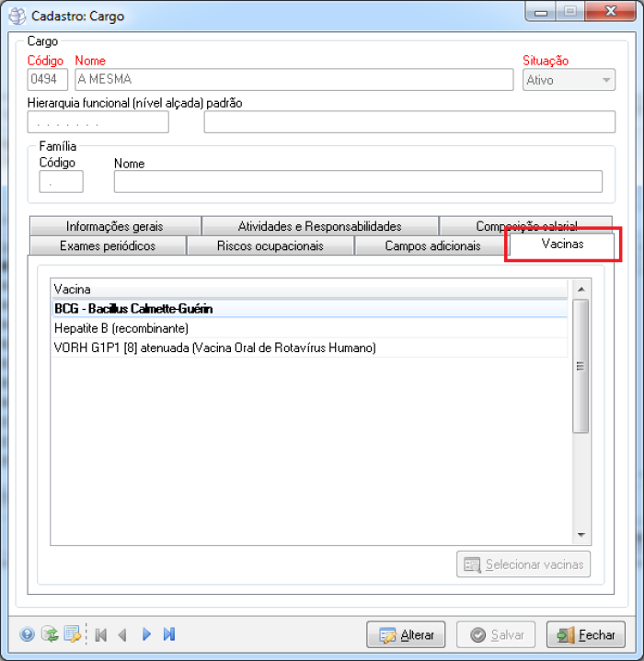Click the notes edit icon in bottom toolbar

tap(73, 634)
